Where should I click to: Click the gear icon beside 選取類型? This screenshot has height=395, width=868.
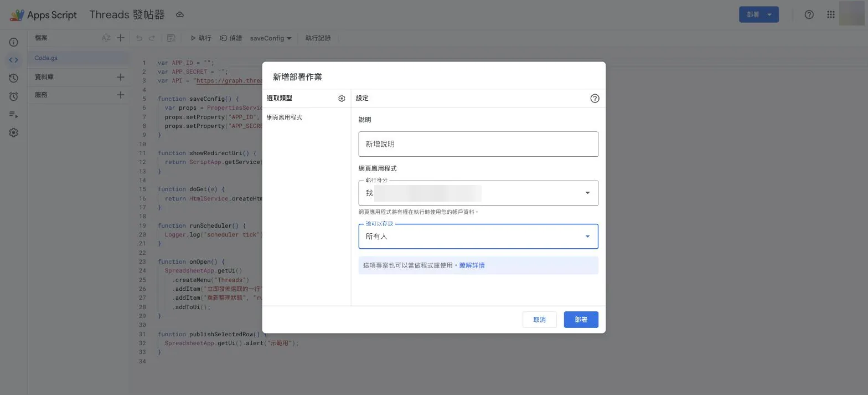click(342, 99)
